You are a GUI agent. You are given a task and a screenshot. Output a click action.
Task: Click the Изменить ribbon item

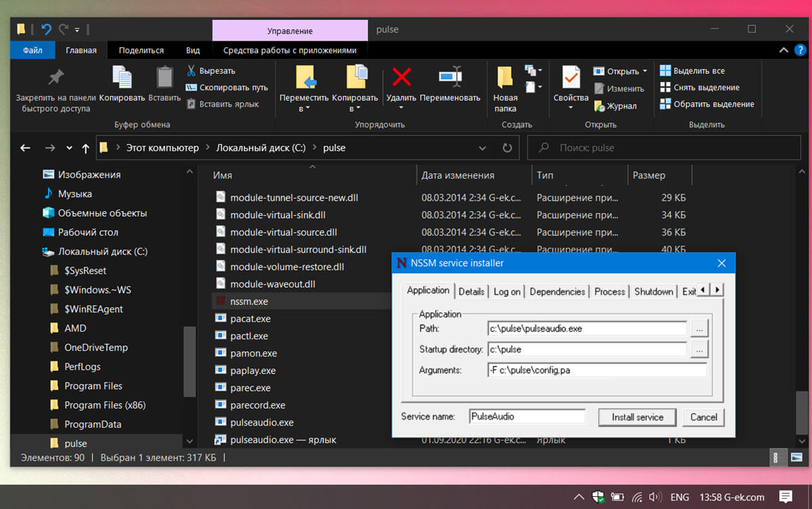coord(619,89)
